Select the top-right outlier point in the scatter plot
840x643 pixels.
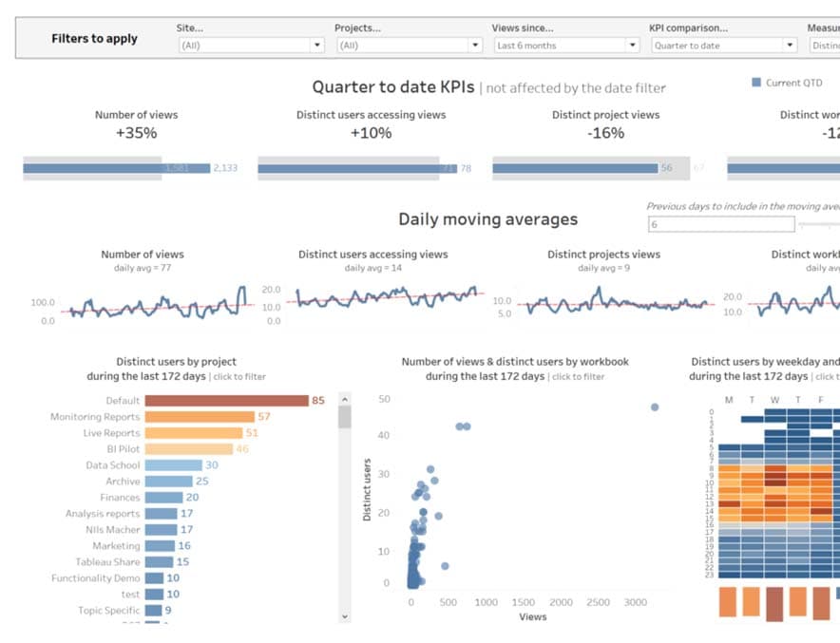point(654,406)
